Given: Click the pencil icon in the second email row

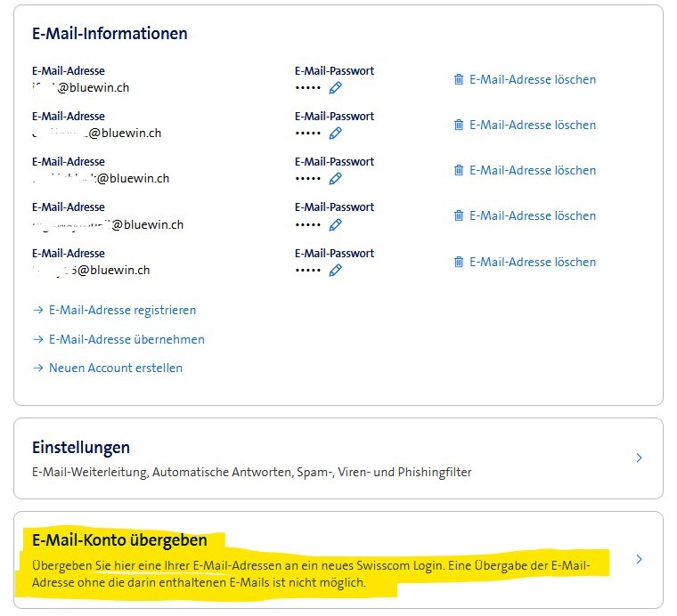Looking at the screenshot, I should tap(335, 133).
